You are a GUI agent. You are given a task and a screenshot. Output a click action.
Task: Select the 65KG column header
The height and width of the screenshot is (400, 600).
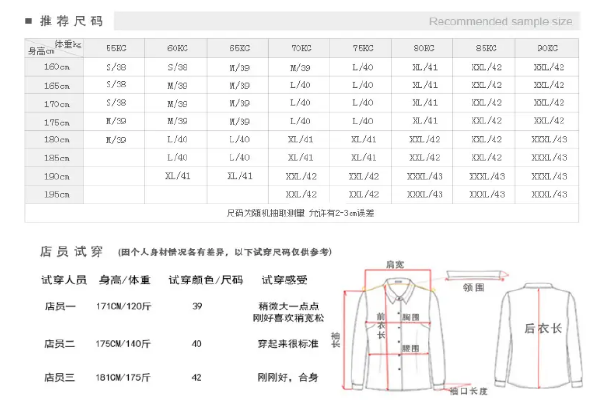pyautogui.click(x=240, y=48)
